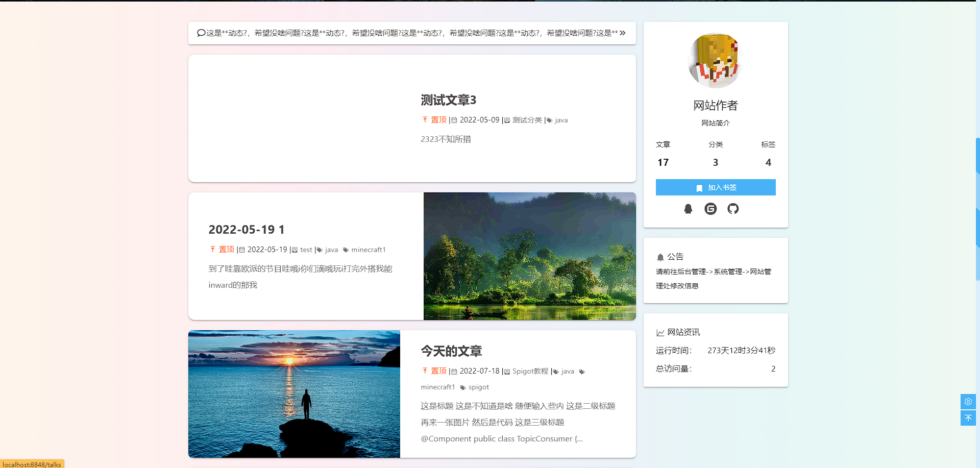View the 标签 count of 4

(x=768, y=162)
